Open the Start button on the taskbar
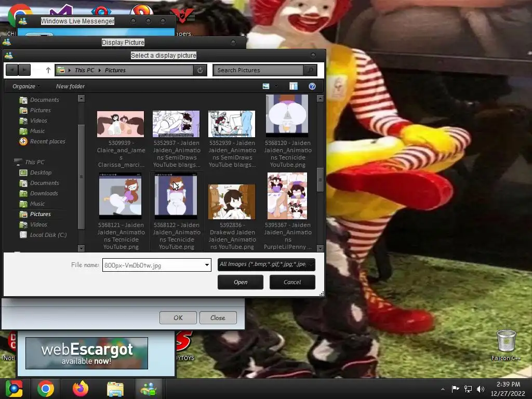Screen dimensions: 532x399 (14, 389)
